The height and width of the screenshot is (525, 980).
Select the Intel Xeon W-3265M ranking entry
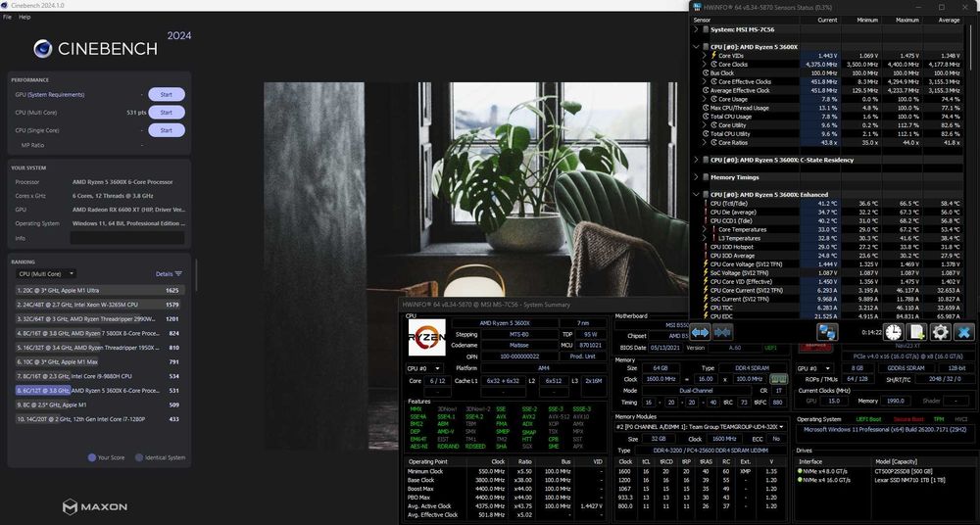98,305
